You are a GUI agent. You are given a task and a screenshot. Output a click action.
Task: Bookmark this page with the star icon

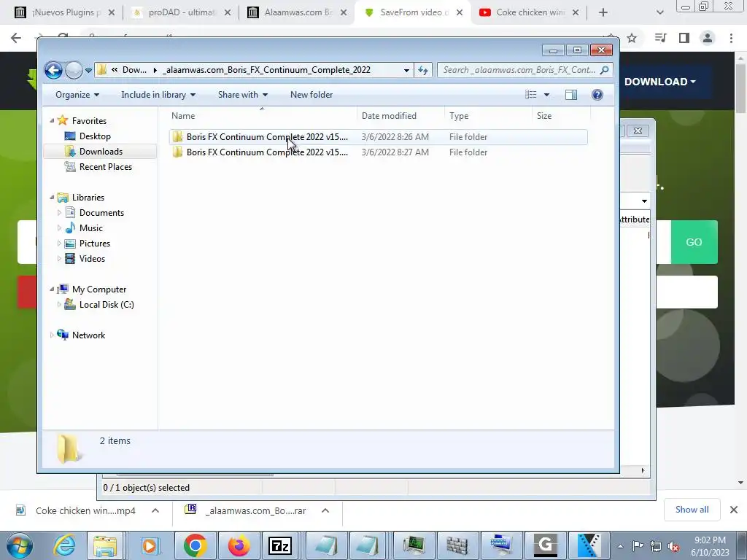click(x=632, y=38)
